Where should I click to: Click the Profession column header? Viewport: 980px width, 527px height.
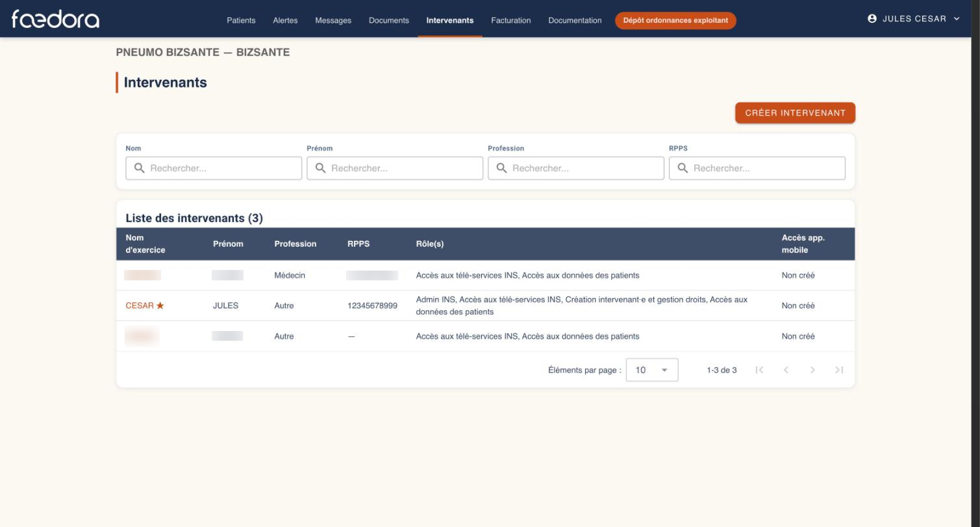[x=295, y=244]
